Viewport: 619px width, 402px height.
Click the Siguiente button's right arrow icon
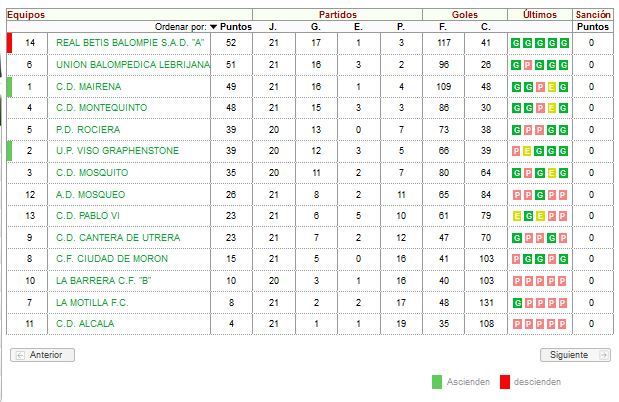(x=603, y=355)
